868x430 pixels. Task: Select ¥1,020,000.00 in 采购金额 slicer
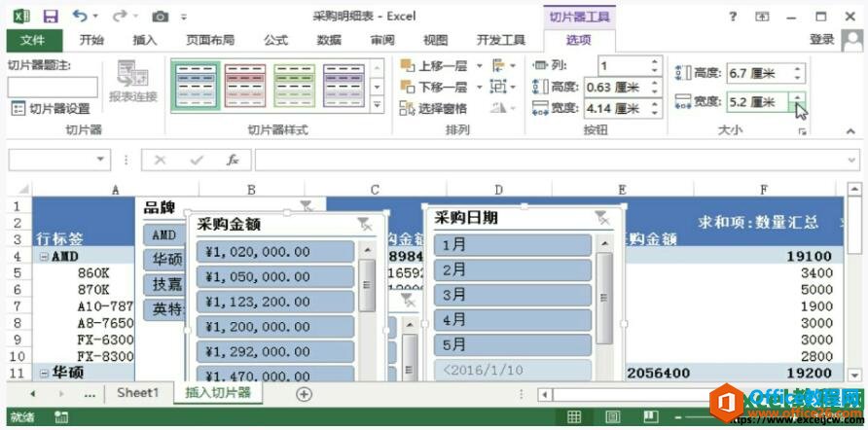[x=275, y=252]
